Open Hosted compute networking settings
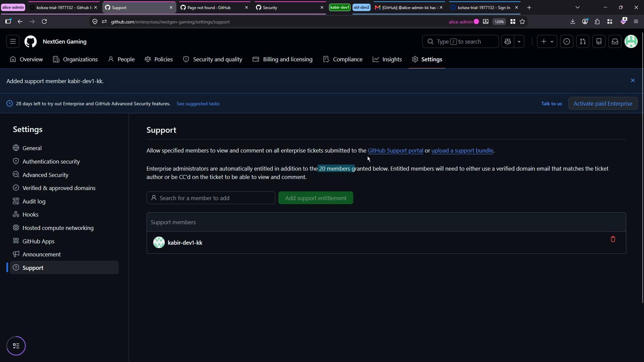 point(64,228)
